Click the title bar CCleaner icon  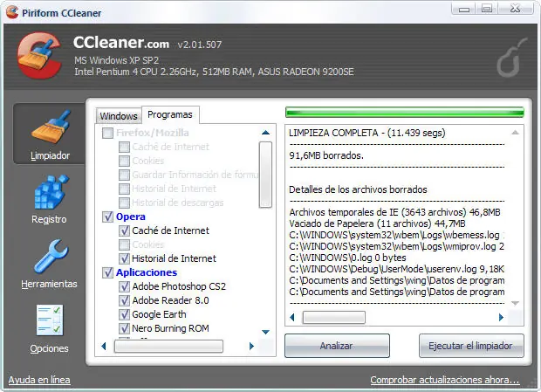click(x=12, y=12)
